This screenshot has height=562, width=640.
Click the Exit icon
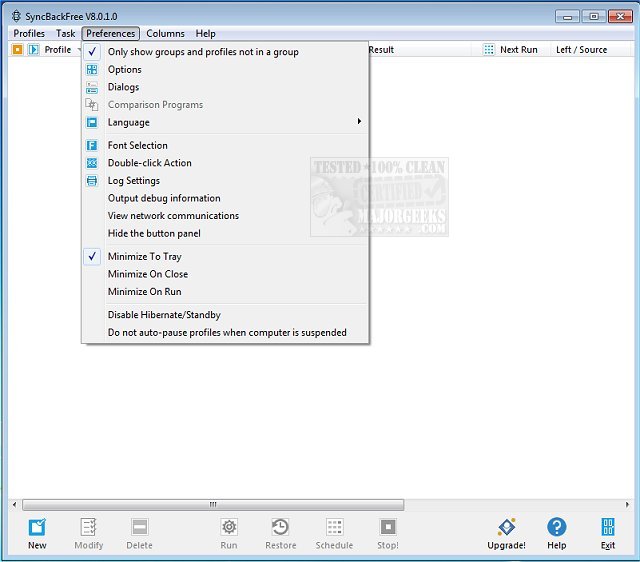(608, 527)
